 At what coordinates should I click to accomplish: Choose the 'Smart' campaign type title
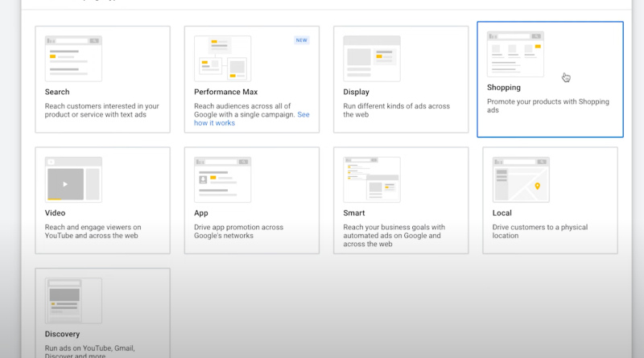coord(354,213)
